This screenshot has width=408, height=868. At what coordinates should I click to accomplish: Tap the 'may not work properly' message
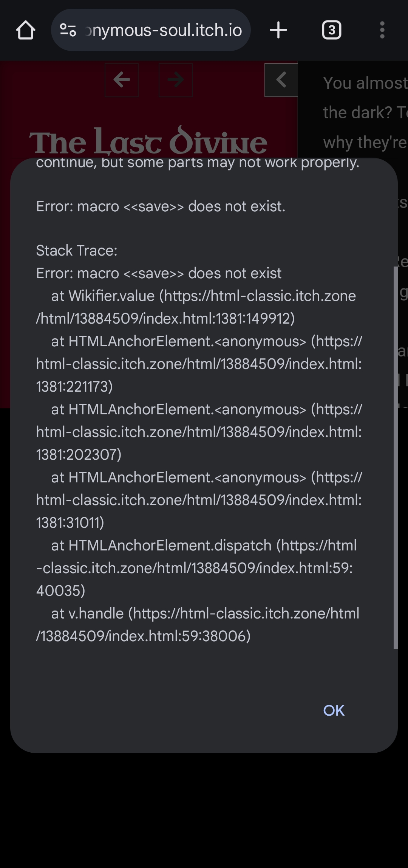(x=198, y=163)
